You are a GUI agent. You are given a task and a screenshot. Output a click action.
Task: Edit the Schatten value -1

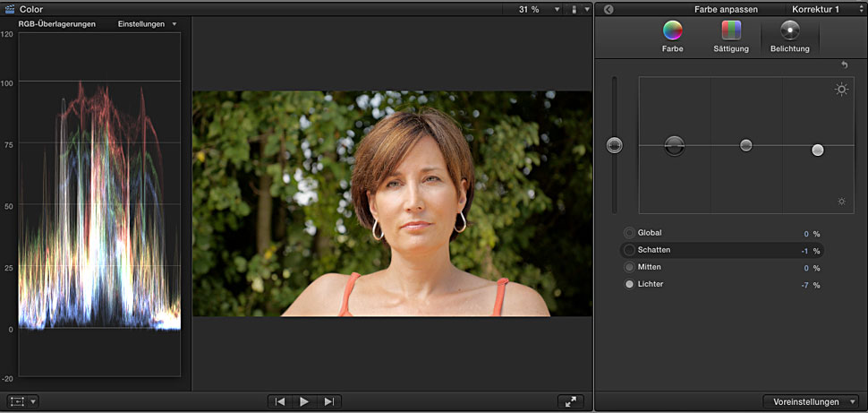click(x=804, y=251)
